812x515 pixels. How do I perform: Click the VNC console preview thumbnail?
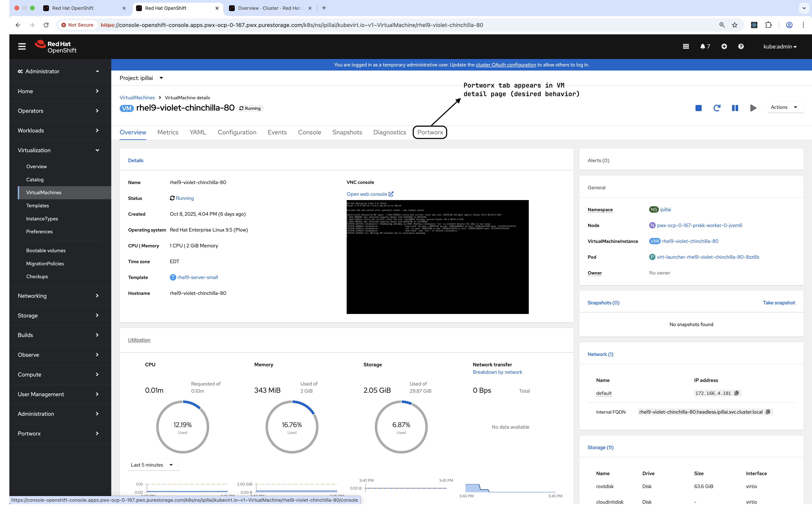tap(437, 257)
